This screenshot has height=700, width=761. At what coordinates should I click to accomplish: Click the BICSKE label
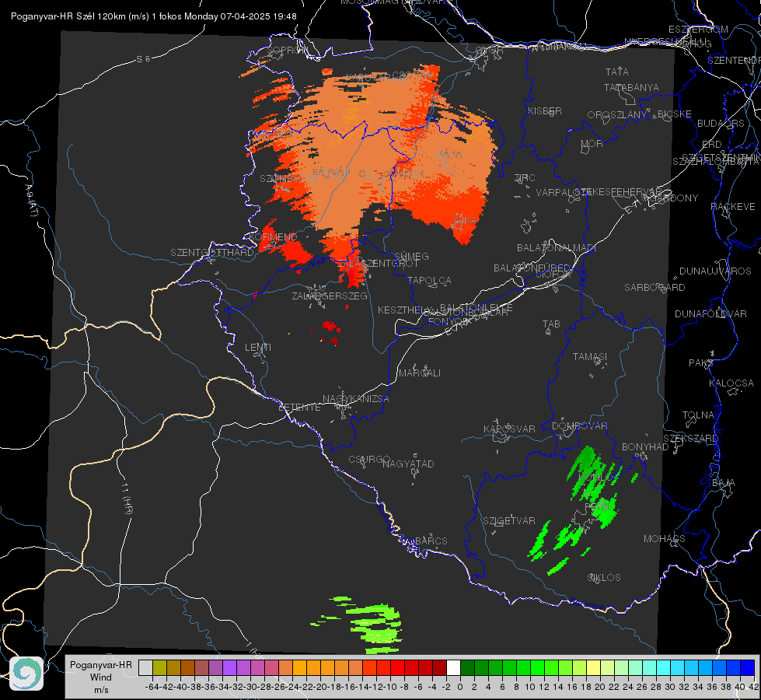tap(675, 114)
